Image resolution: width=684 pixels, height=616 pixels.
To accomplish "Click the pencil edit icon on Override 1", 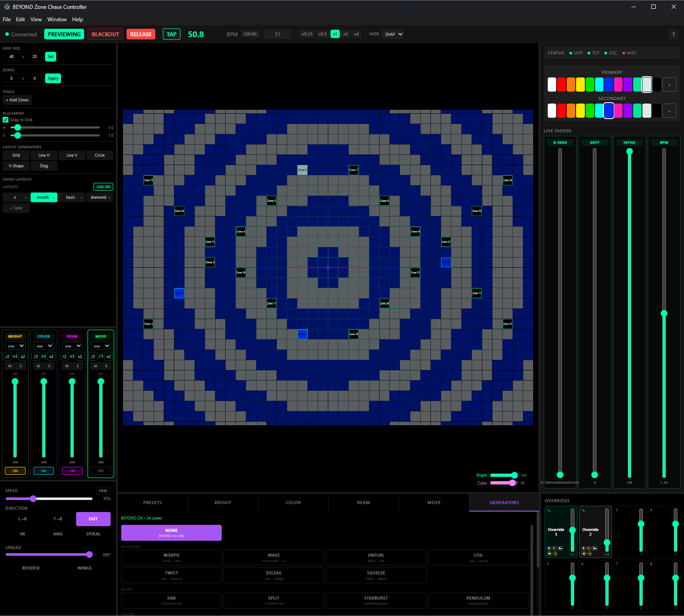I will tap(549, 511).
